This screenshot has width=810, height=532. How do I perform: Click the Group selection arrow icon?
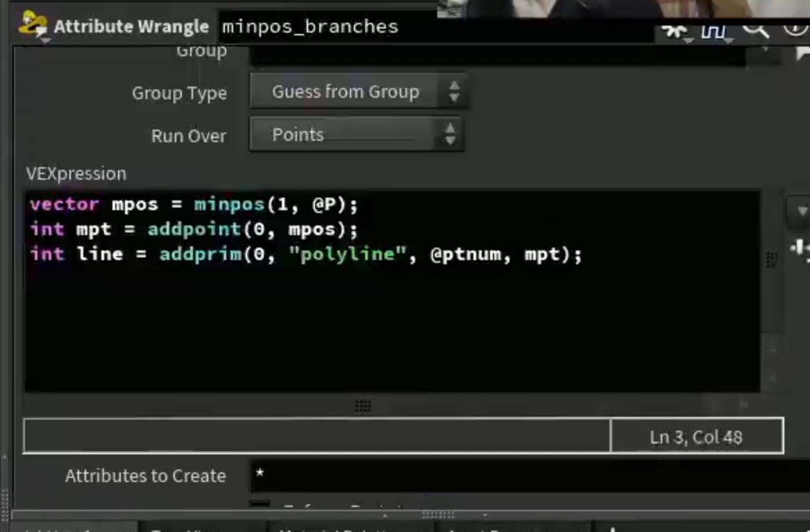(x=802, y=53)
